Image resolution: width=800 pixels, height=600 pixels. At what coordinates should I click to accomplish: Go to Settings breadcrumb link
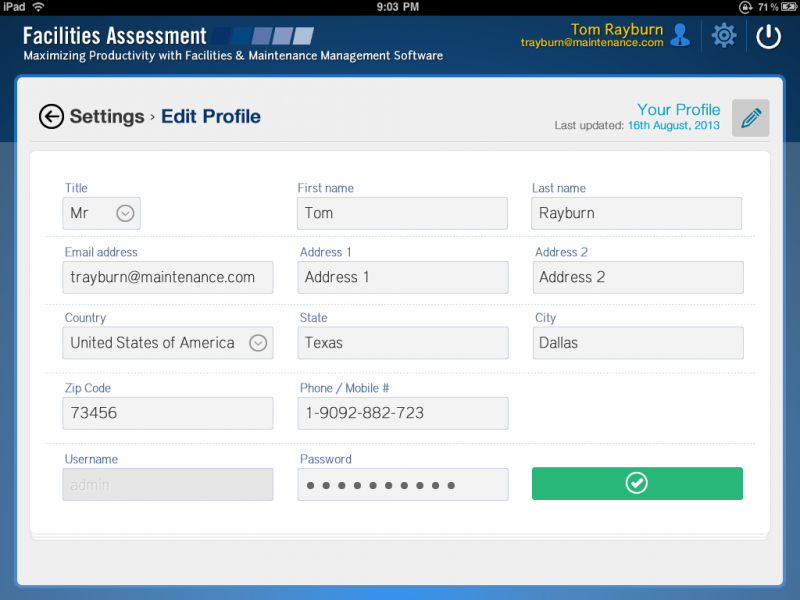107,117
